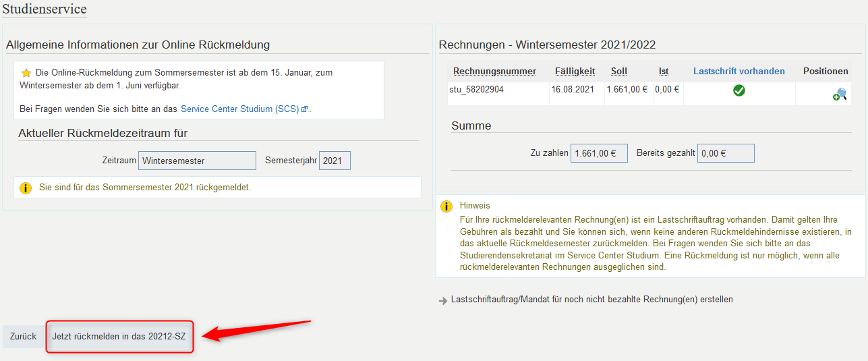The width and height of the screenshot is (868, 361).
Task: Click the Rechnungen - Wintersemester 2021/2022 heading
Action: pyautogui.click(x=547, y=45)
